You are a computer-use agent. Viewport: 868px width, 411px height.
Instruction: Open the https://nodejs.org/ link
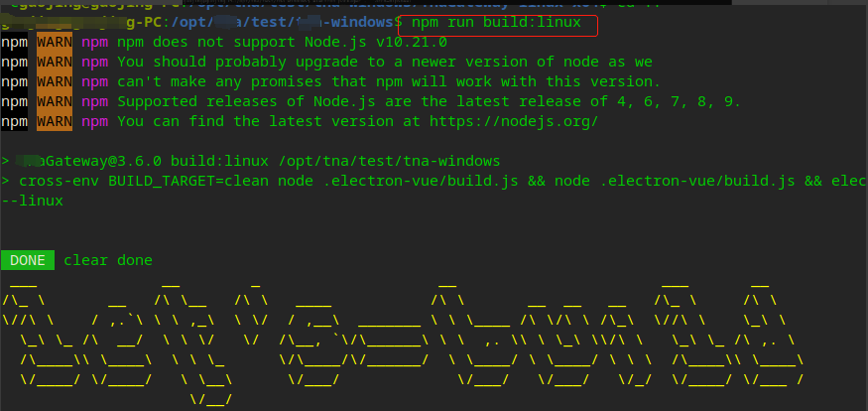[514, 121]
